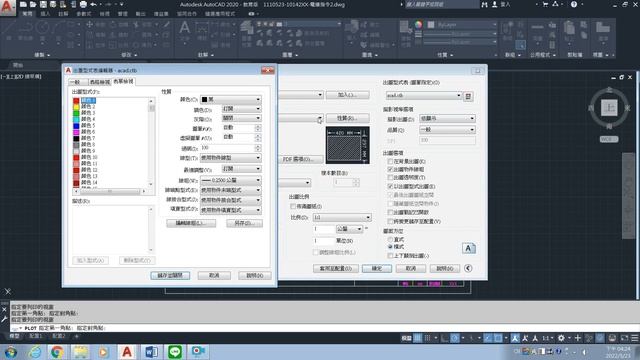Viewport: 640px width, 360px height.
Task: Select the 直式 portrait radio button
Action: tap(390, 240)
